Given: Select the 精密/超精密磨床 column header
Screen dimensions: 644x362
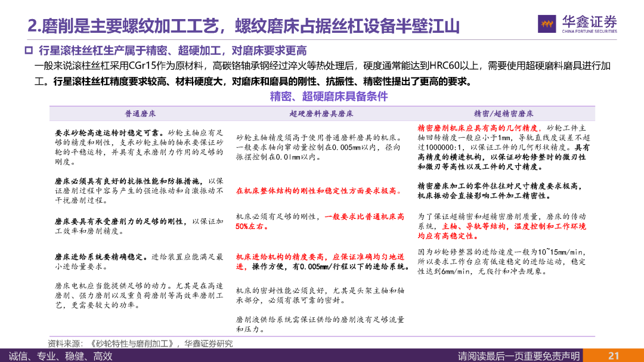Looking at the screenshot, I should click(x=503, y=114).
